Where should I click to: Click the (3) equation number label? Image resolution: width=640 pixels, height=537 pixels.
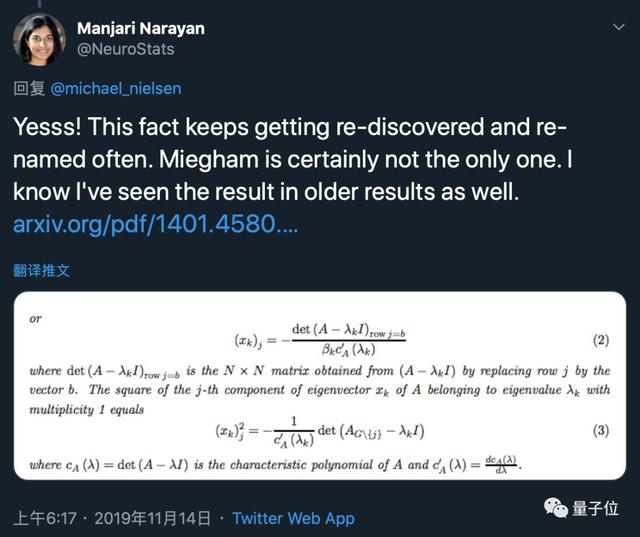click(600, 432)
